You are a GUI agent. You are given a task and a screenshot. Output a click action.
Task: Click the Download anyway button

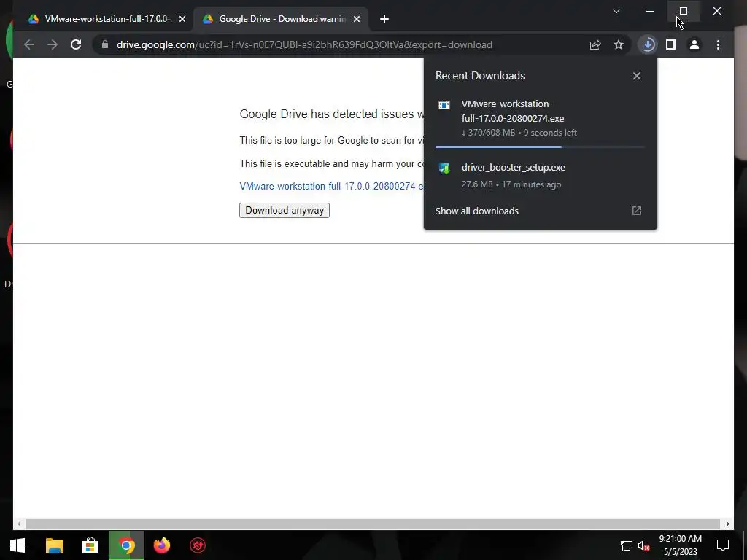(x=285, y=211)
